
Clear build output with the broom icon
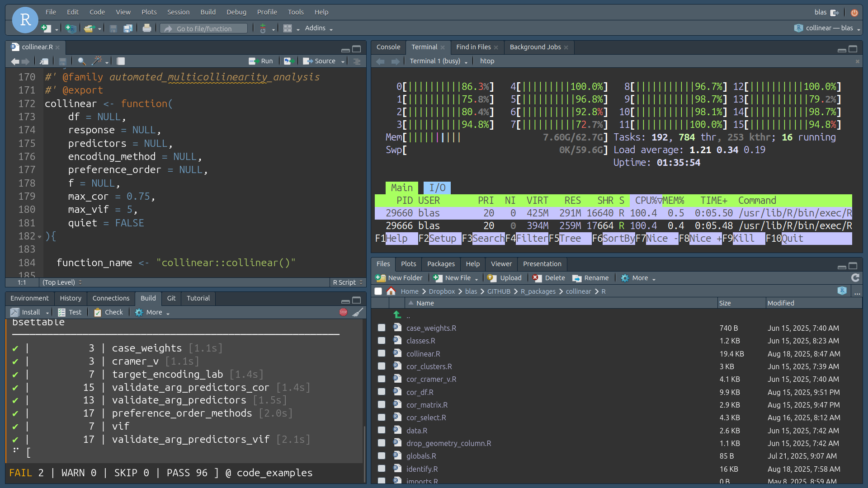pyautogui.click(x=358, y=312)
